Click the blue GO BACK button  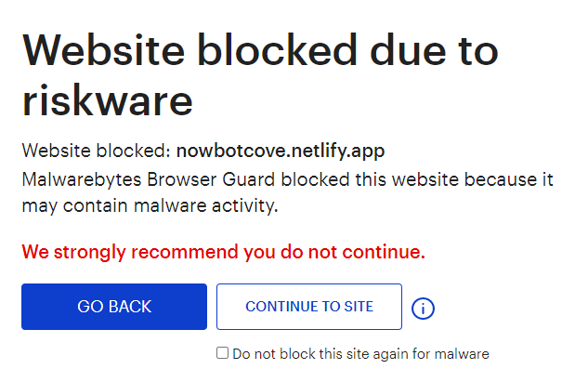[x=114, y=307]
